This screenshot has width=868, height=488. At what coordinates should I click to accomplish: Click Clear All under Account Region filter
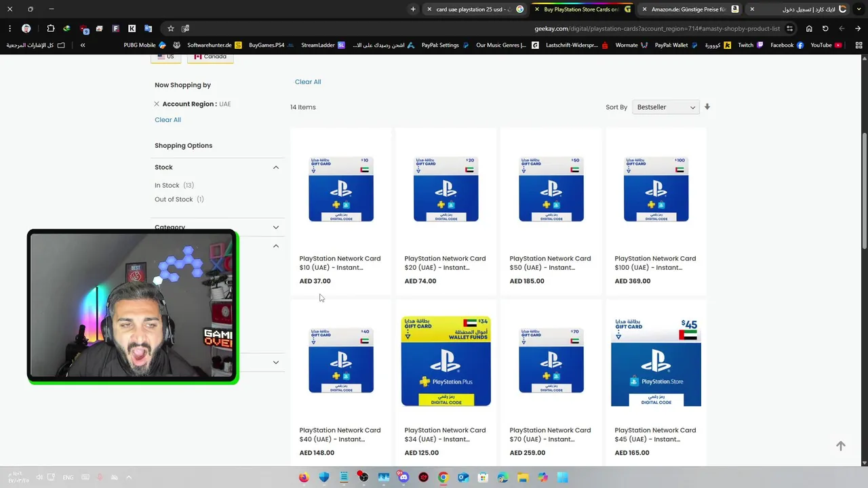coord(167,120)
